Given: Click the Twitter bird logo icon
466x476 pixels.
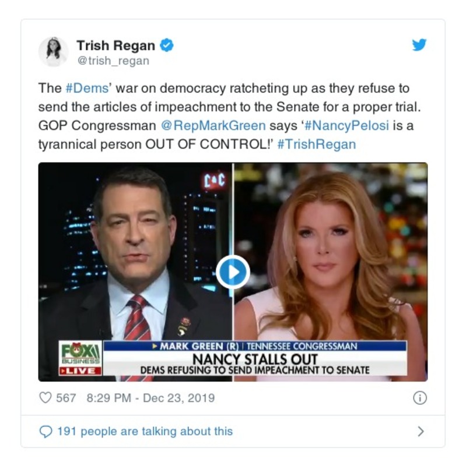Looking at the screenshot, I should 419,45.
